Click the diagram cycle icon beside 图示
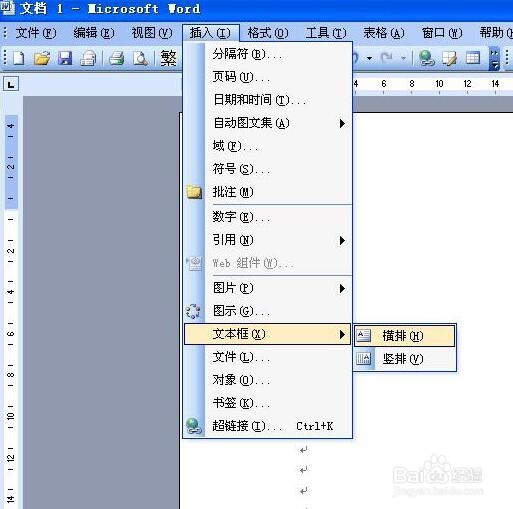The image size is (513, 509). click(193, 311)
